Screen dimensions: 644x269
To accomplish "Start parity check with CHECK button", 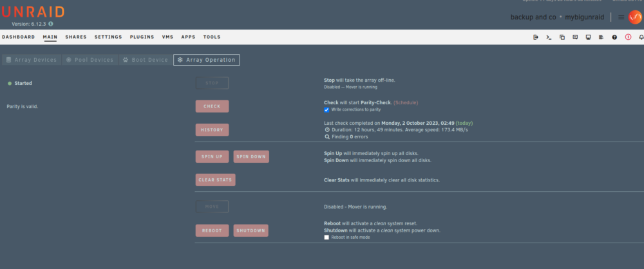I will coord(212,106).
